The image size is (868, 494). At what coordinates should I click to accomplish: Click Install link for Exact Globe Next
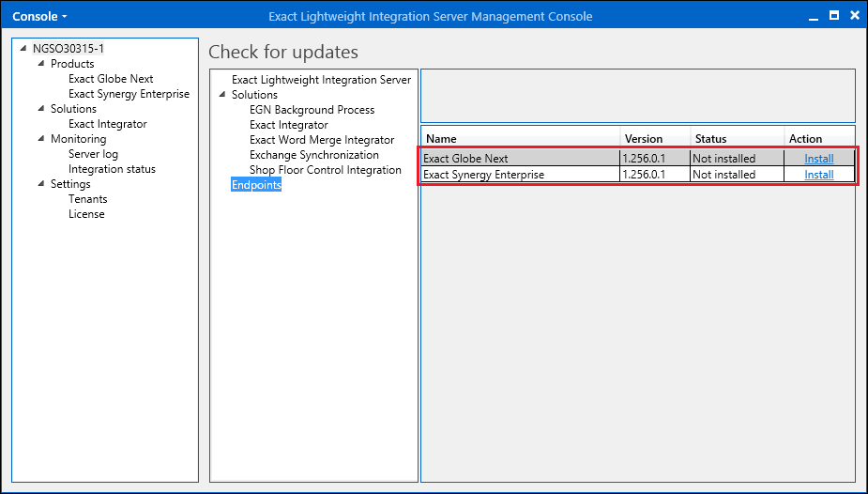(x=818, y=159)
